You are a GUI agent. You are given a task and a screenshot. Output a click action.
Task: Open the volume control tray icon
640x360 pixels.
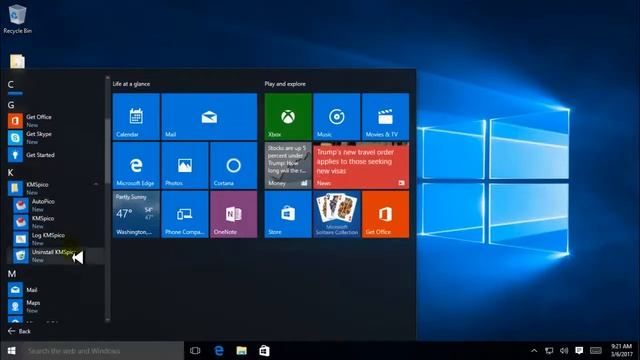pyautogui.click(x=564, y=351)
